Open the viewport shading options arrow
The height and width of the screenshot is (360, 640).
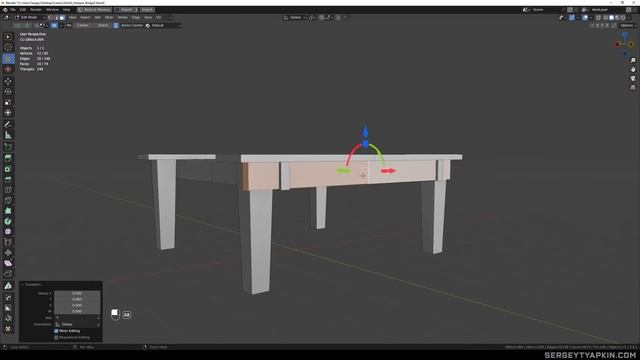[x=629, y=18]
